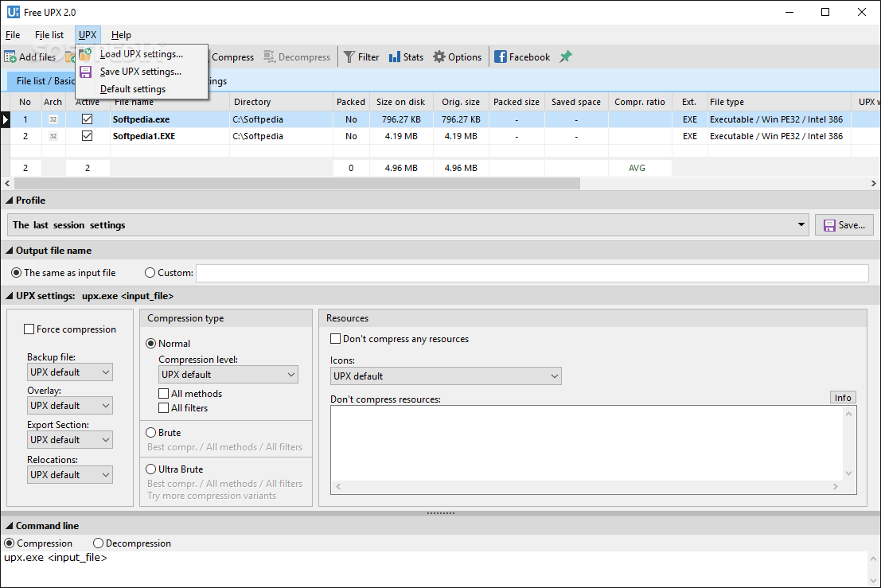Open the File list menu
The height and width of the screenshot is (588, 881).
(x=49, y=35)
